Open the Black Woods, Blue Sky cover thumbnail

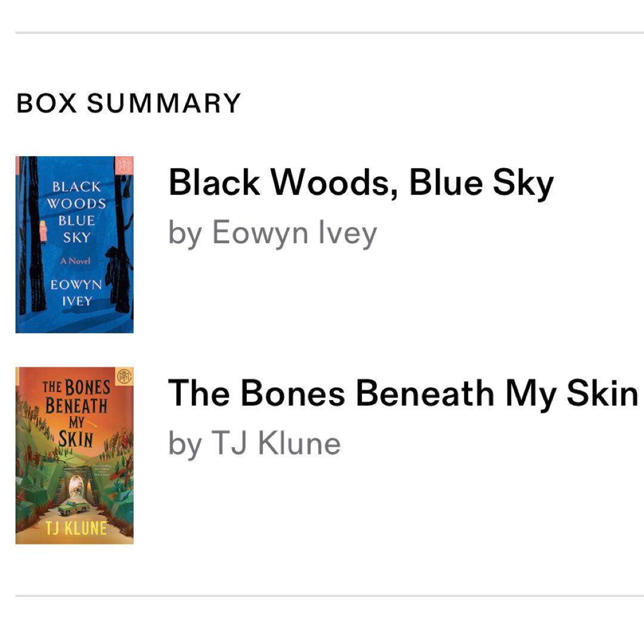[x=75, y=244]
